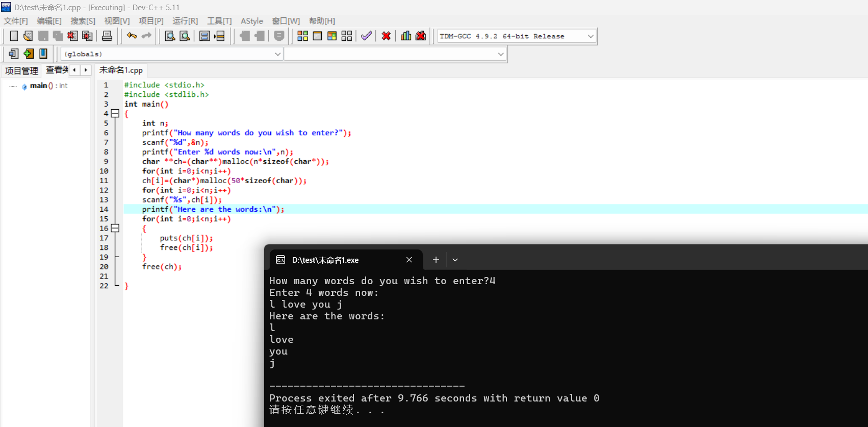Image resolution: width=868 pixels, height=427 pixels.
Task: Open the 视图[V] menu
Action: (x=117, y=21)
